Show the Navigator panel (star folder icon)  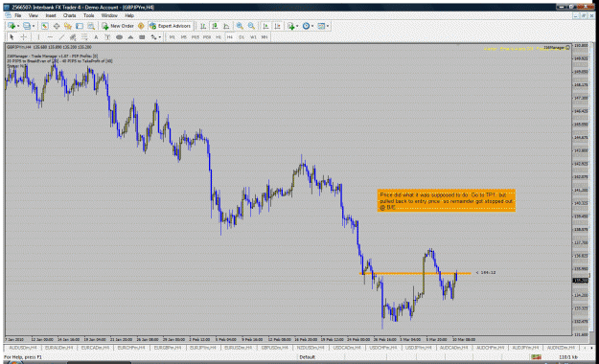68,26
